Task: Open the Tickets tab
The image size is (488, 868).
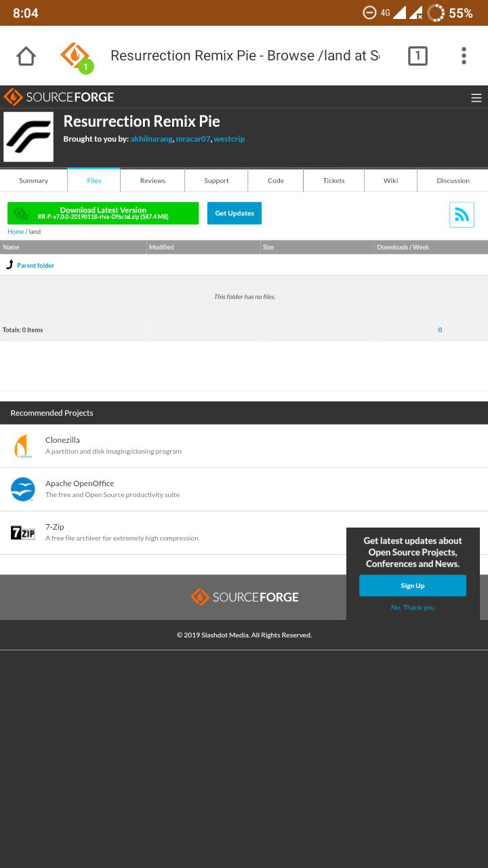Action: (333, 180)
